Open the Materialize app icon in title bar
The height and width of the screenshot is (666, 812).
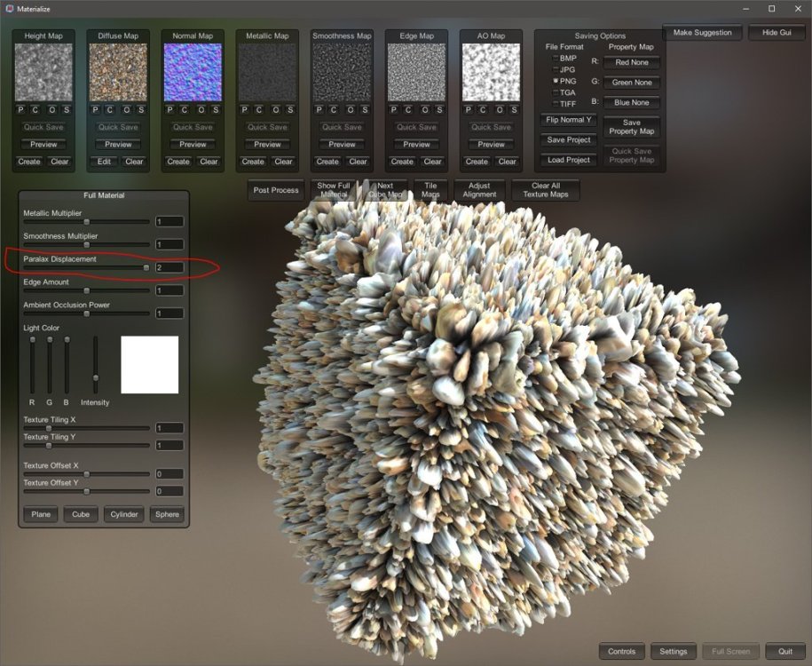pos(9,8)
